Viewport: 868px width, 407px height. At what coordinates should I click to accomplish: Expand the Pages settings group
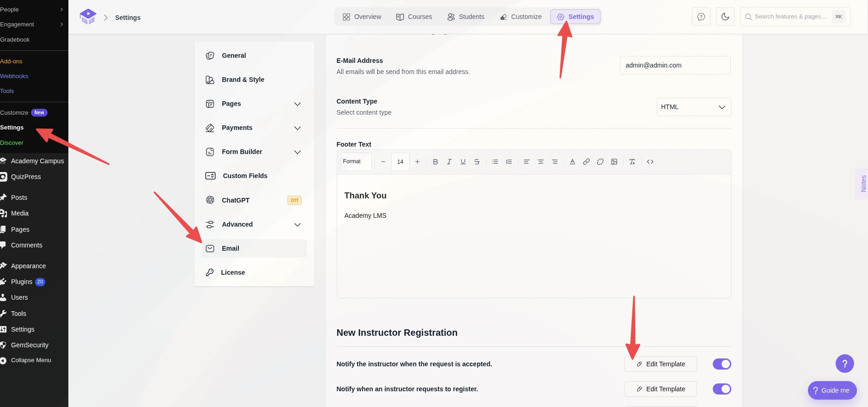point(254,104)
